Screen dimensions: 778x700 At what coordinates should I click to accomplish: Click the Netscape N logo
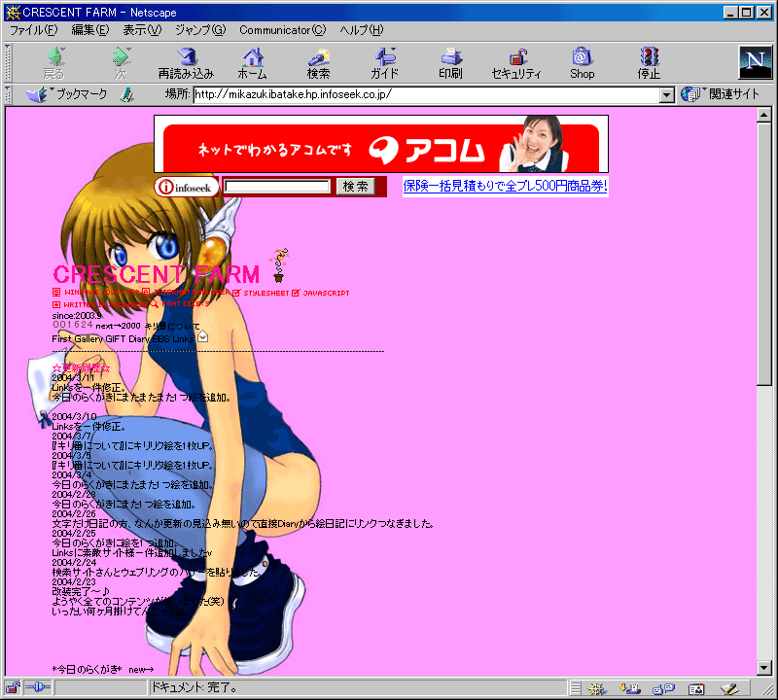[x=756, y=62]
